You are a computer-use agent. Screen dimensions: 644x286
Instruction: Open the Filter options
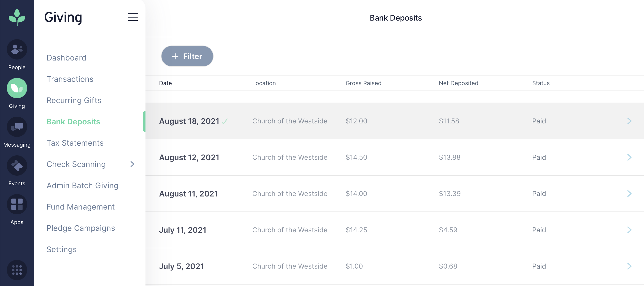(187, 56)
